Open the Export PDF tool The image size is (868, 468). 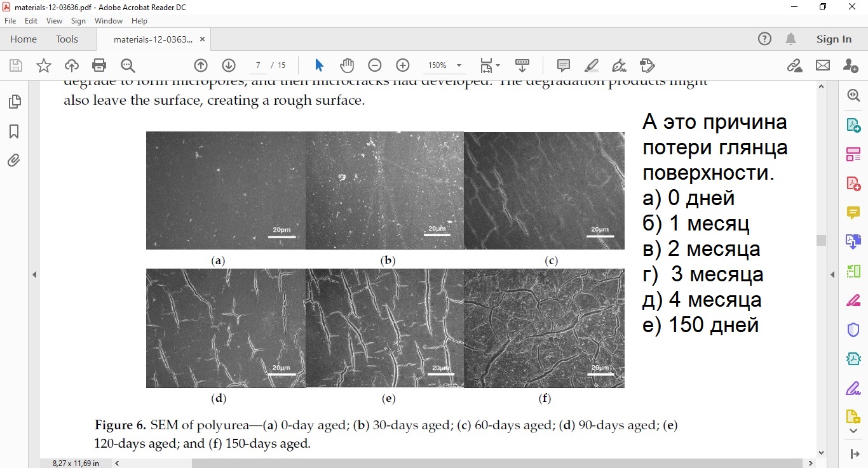853,124
